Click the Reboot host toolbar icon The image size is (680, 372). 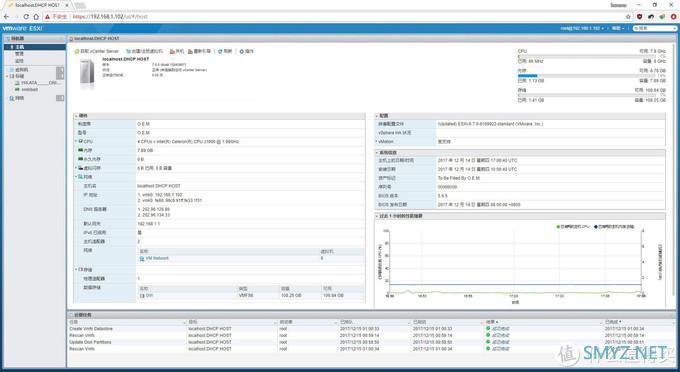(x=190, y=51)
